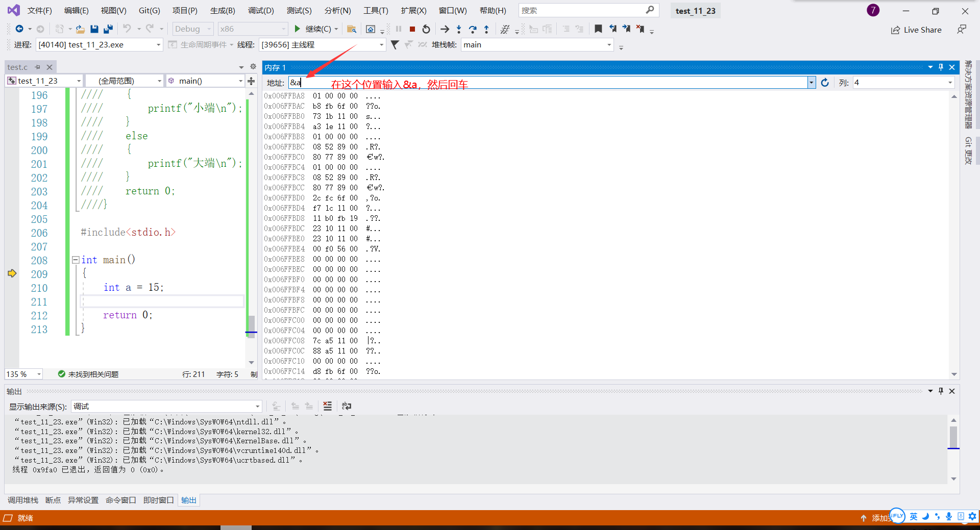The height and width of the screenshot is (530, 980).
Task: Start a Live Share session
Action: point(916,30)
